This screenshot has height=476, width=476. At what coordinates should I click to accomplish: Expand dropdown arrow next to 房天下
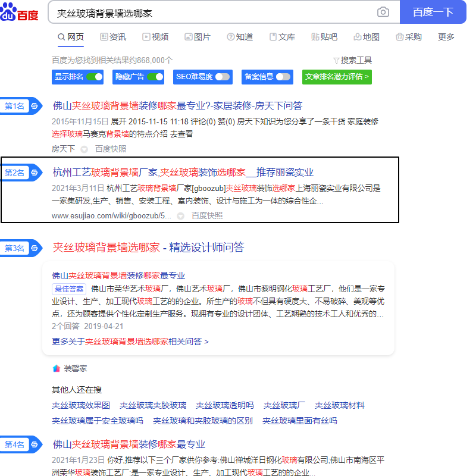coord(84,149)
